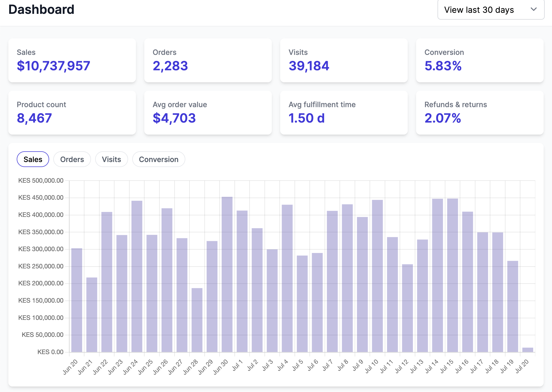This screenshot has width=552, height=392.
Task: Click the chevron arrow in date range selector
Action: (x=534, y=9)
